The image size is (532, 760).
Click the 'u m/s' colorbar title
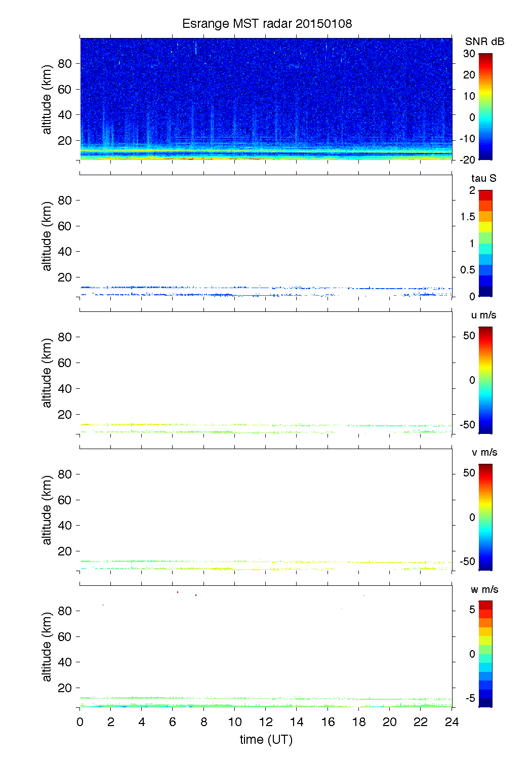(x=483, y=315)
